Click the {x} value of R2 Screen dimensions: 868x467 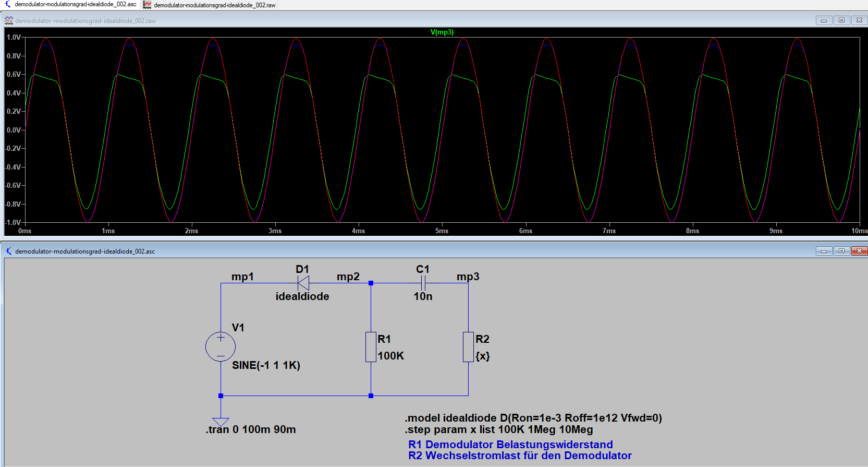click(483, 356)
